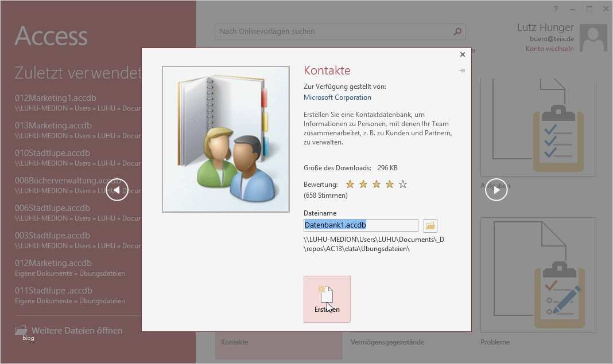Open recent file 013Marketing.accdb
This screenshot has height=364, width=613.
(x=78, y=130)
